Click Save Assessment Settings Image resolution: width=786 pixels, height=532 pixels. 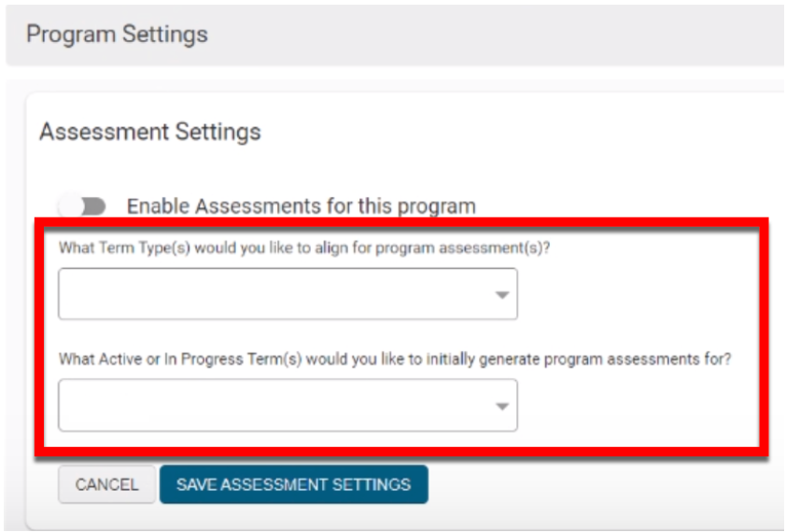pyautogui.click(x=293, y=484)
